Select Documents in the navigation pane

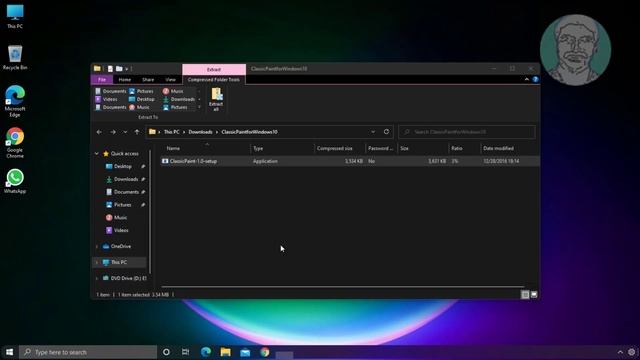[x=126, y=191]
